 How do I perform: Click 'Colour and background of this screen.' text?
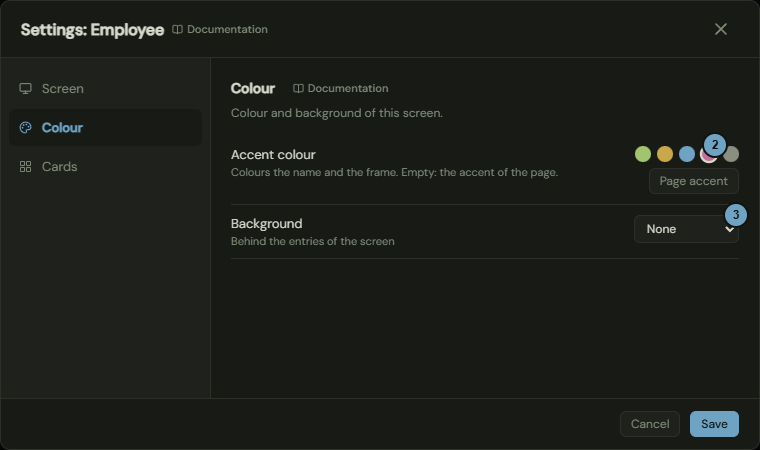pyautogui.click(x=337, y=113)
